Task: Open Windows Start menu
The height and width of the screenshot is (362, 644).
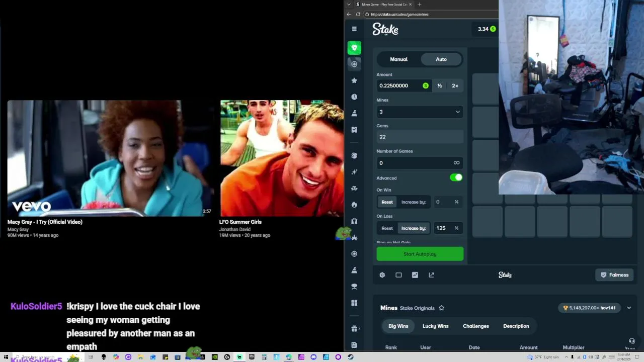Action: tap(6, 357)
